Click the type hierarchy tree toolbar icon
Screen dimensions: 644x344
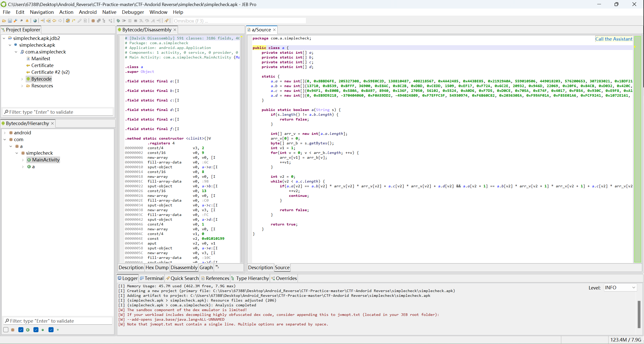(x=104, y=21)
